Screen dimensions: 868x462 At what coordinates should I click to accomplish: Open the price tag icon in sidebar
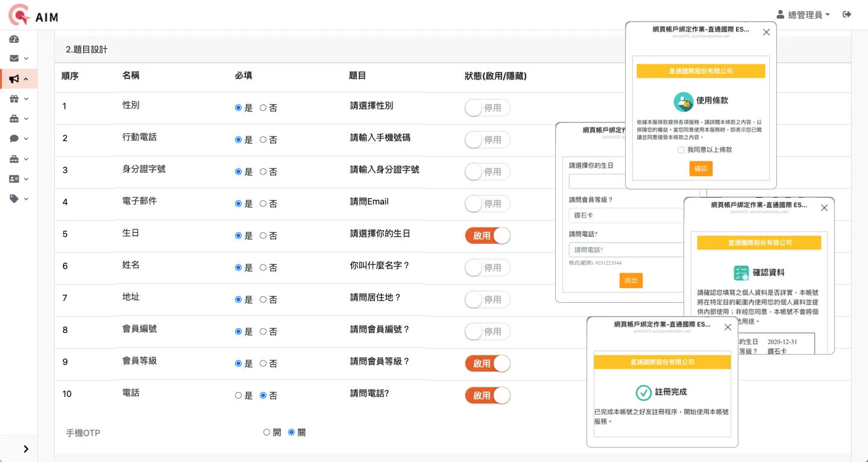click(14, 199)
